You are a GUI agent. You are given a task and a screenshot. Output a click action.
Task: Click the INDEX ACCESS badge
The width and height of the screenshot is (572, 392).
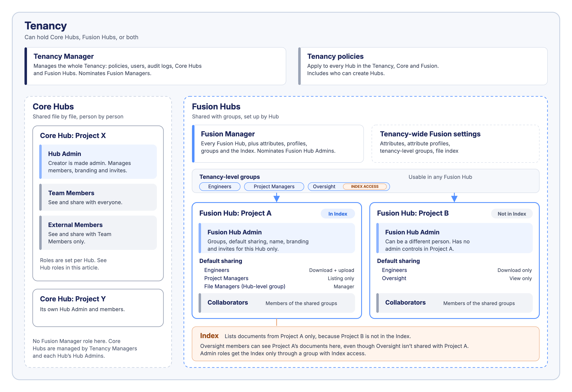coord(364,186)
